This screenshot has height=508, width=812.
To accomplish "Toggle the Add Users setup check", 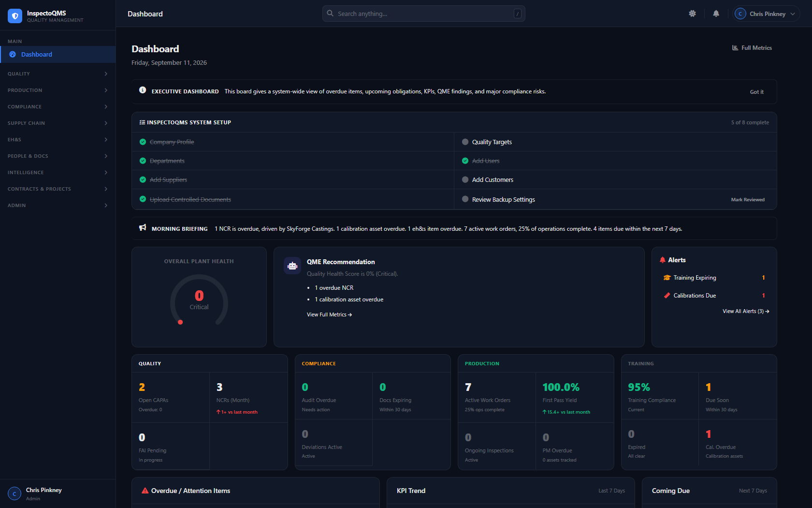I will point(465,161).
